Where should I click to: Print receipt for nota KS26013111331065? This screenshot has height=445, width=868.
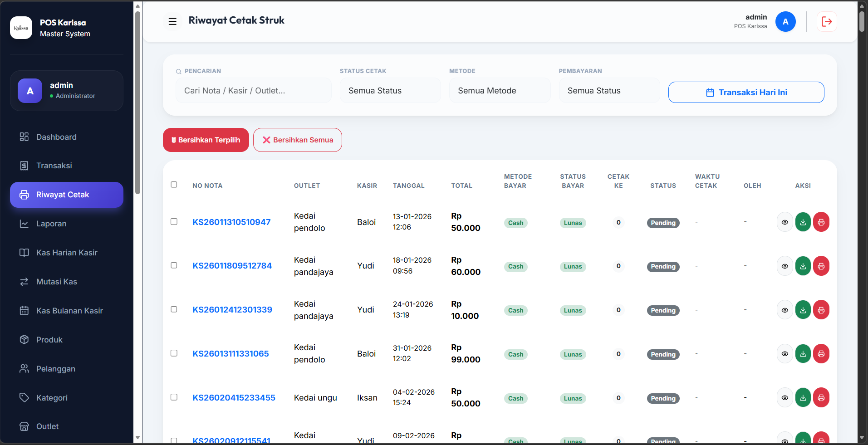[821, 354]
